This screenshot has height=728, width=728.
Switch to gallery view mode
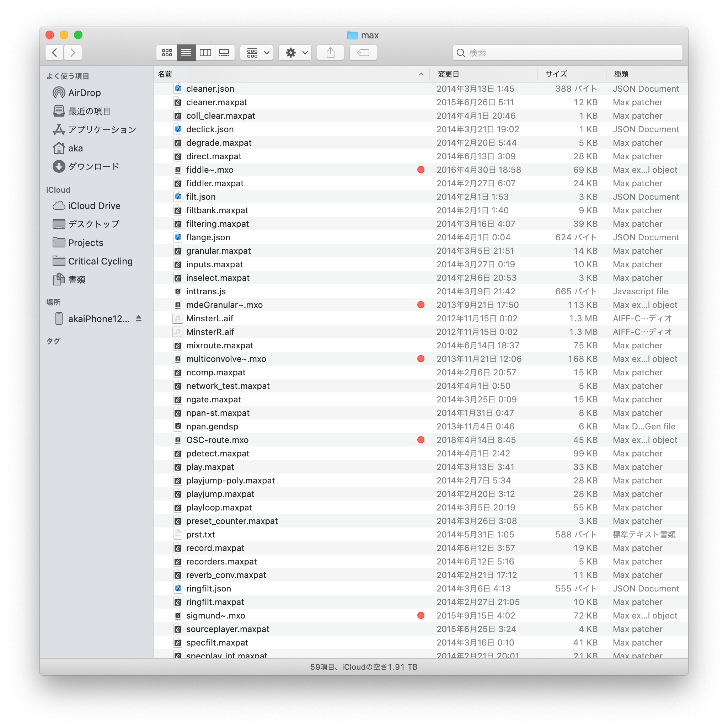pos(225,53)
